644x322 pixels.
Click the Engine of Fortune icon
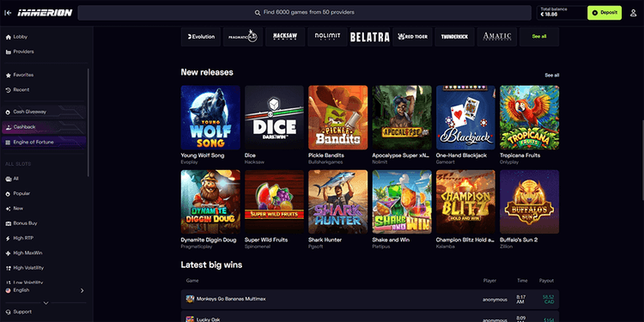[9, 142]
